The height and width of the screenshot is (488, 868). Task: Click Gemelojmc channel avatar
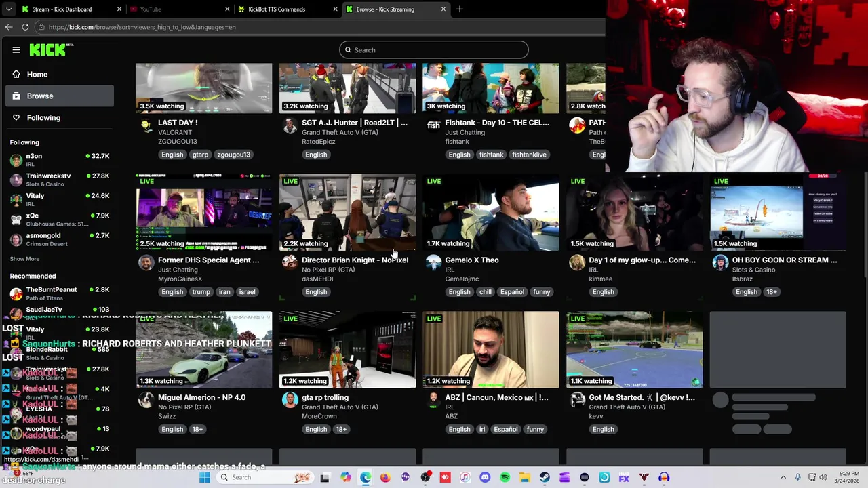[433, 263]
